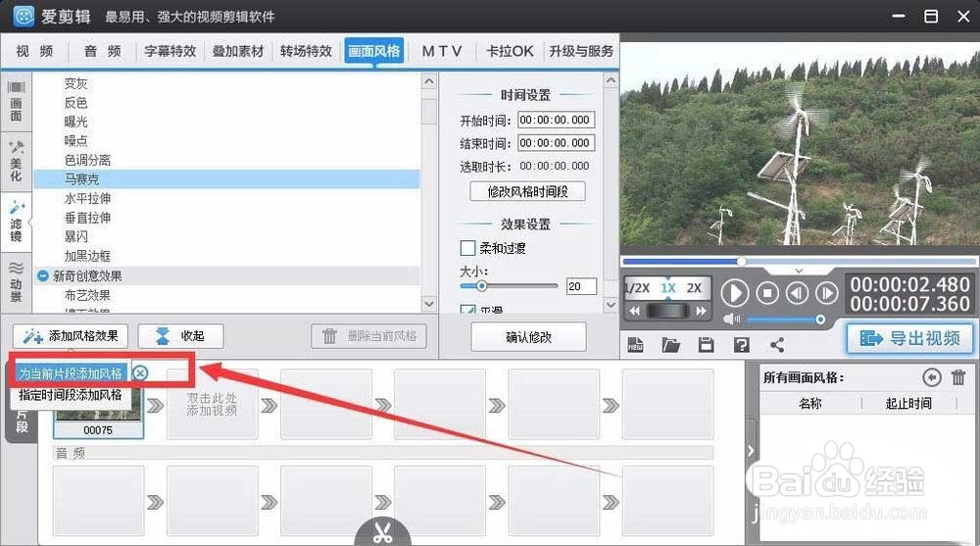
Task: Click the save disk icon
Action: (707, 345)
